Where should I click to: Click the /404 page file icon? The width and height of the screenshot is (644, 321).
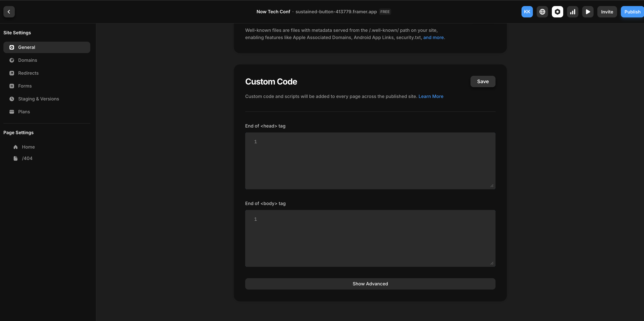16,158
